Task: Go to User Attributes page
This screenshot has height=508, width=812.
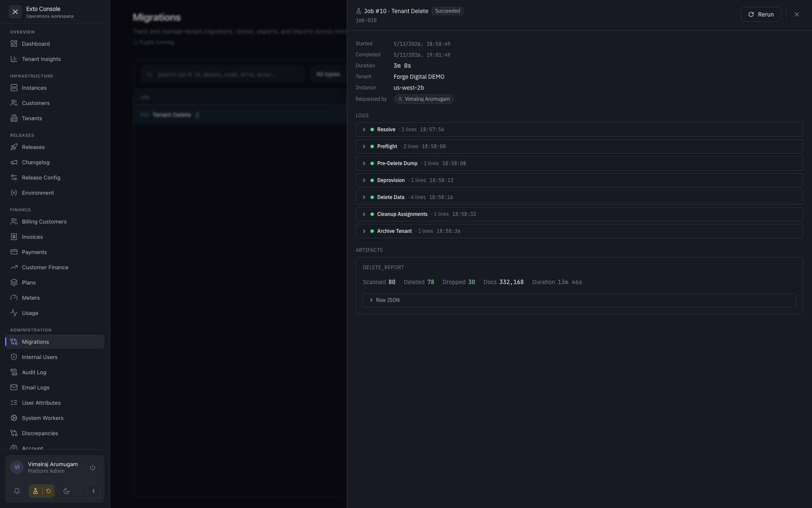Action: coord(55,403)
